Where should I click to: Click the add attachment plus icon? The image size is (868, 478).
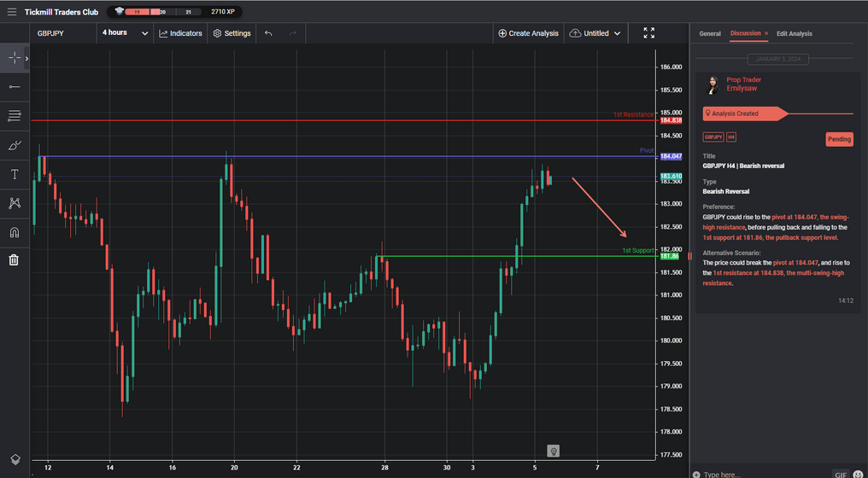[696, 474]
